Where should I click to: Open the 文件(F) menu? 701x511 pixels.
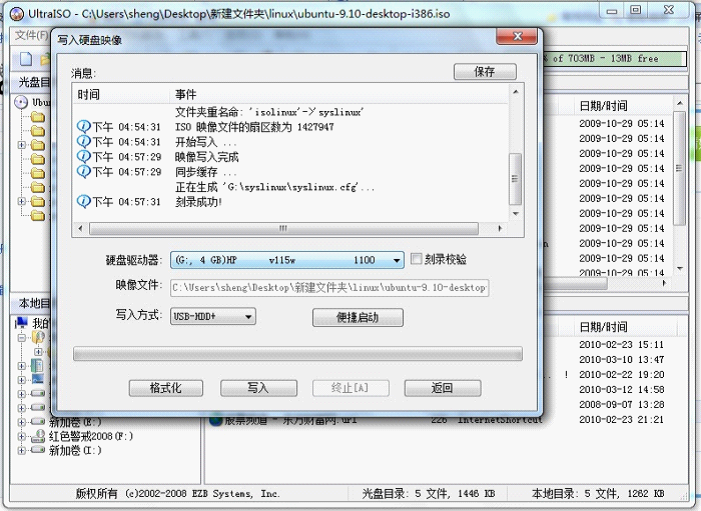(31, 35)
